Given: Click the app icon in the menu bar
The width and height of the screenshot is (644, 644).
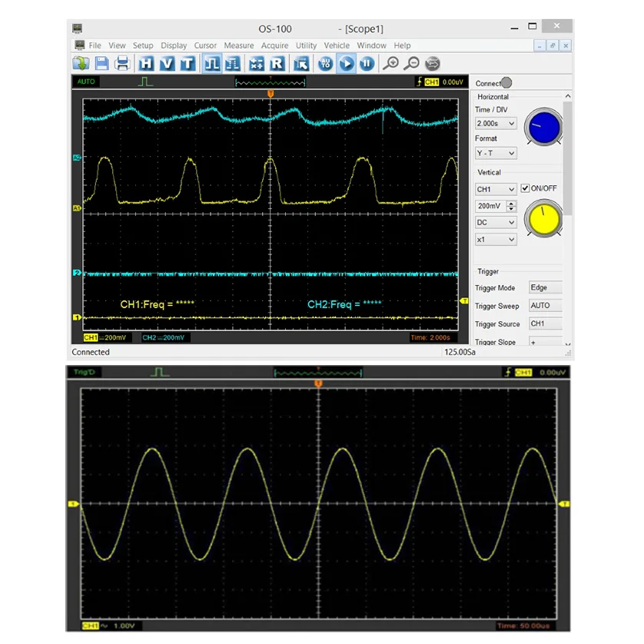Looking at the screenshot, I should point(80,45).
